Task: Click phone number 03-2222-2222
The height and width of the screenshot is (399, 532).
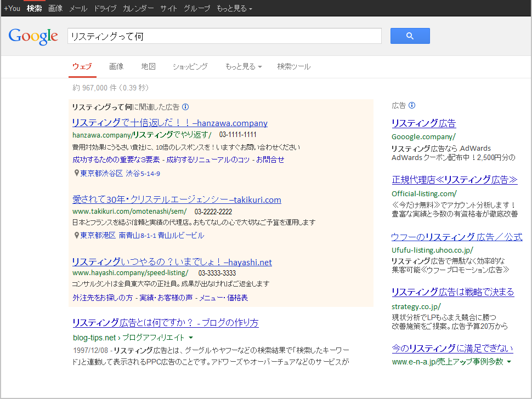Action: (x=213, y=212)
